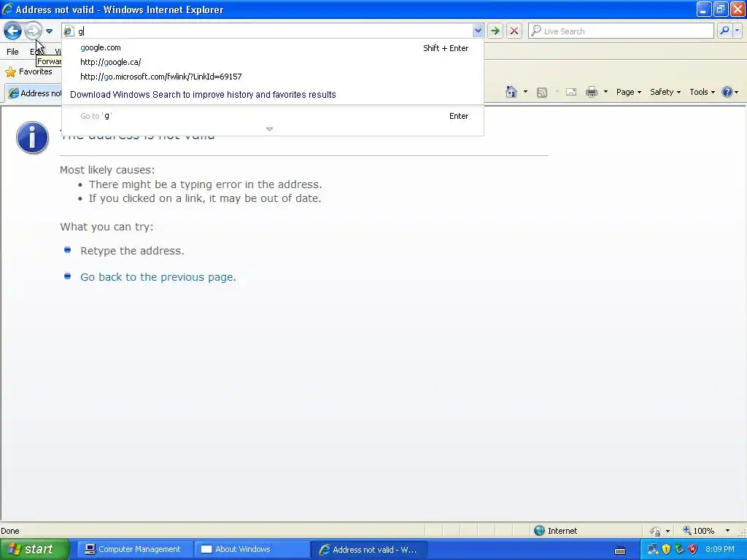Screen dimensions: 747x560
Task: Click the Windows Start button
Action: pos(34,549)
